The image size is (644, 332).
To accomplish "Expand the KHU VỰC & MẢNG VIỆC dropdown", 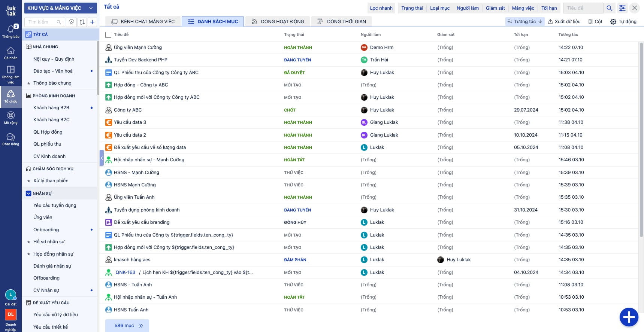I will (x=60, y=8).
